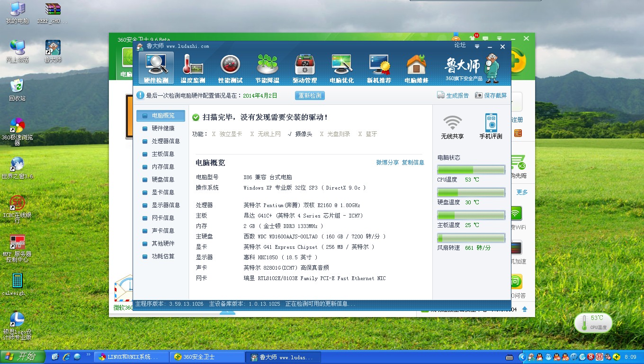644x364 pixels.
Task: Select the 360极速浏览器 desktop shortcut
Action: (x=18, y=131)
